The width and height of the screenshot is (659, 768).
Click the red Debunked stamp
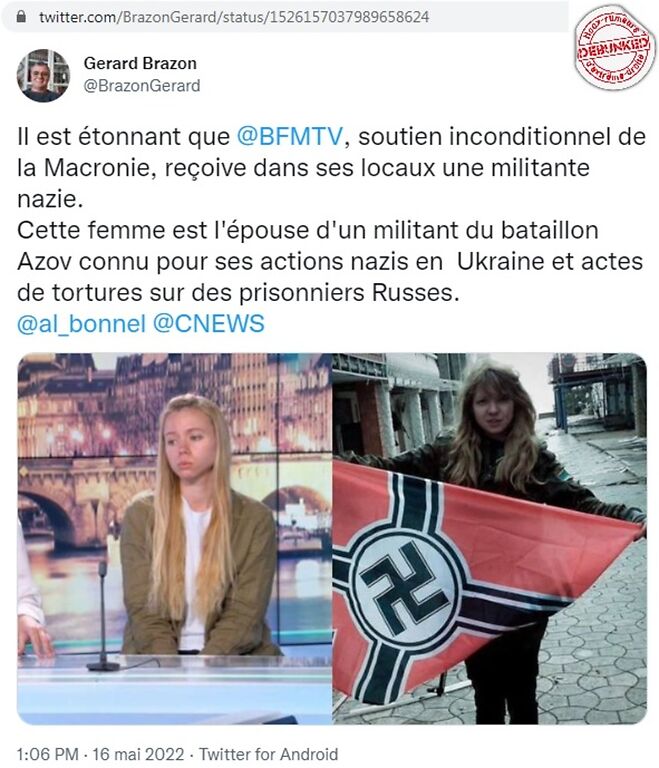pos(615,48)
